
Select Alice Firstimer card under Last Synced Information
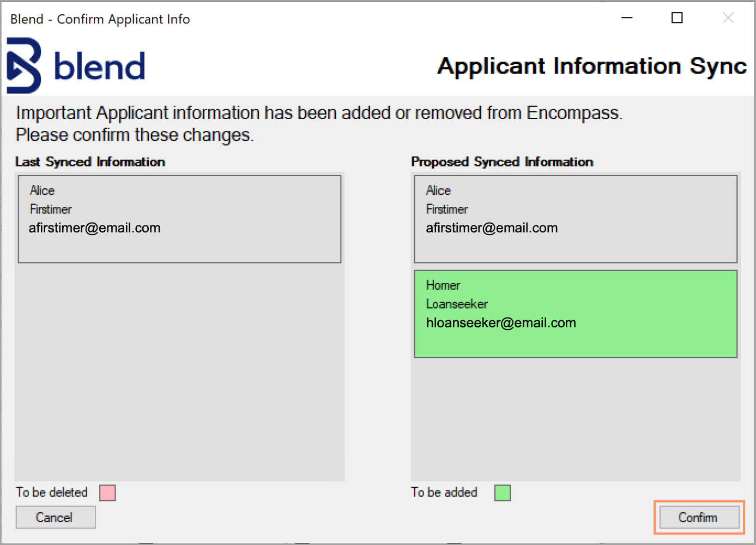click(179, 219)
